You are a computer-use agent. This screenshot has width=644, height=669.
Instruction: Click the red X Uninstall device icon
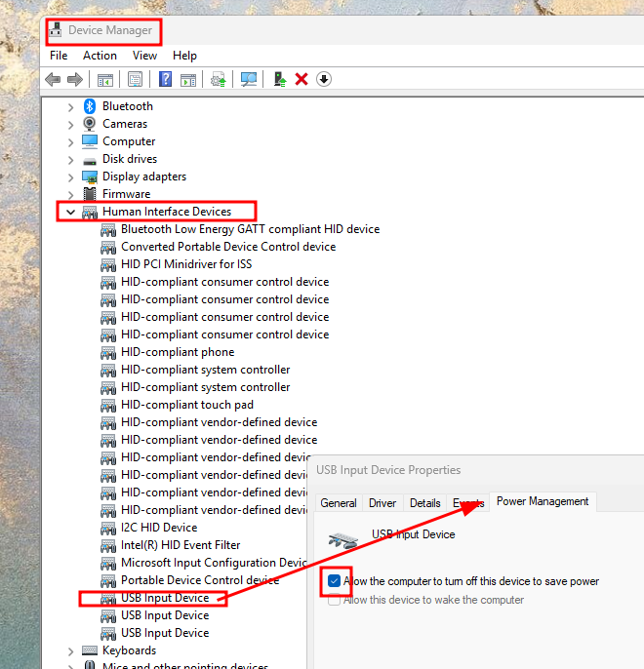[x=302, y=79]
